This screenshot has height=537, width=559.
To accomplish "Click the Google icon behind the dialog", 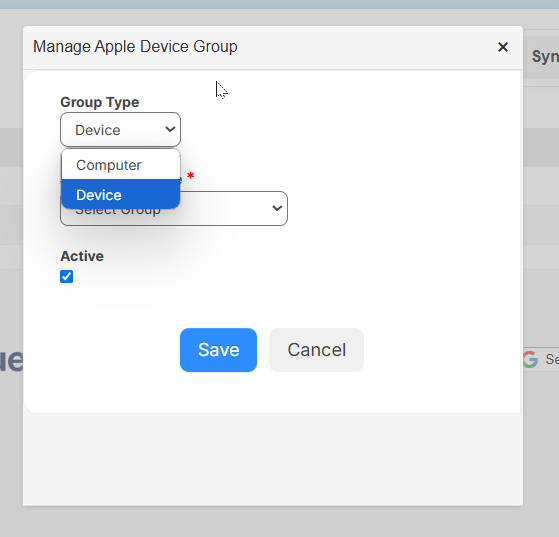I will [530, 359].
